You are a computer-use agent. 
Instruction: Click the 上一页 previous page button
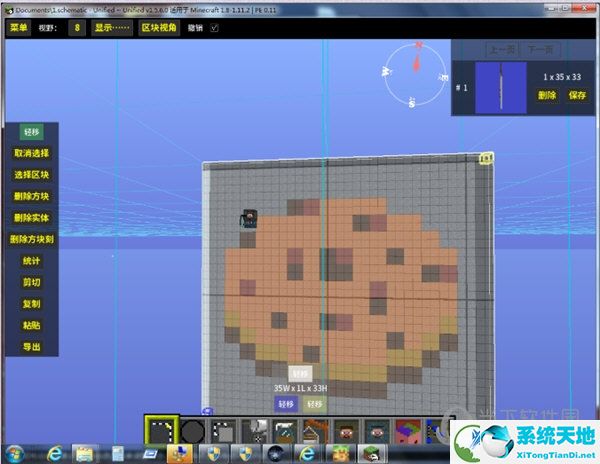(x=502, y=49)
